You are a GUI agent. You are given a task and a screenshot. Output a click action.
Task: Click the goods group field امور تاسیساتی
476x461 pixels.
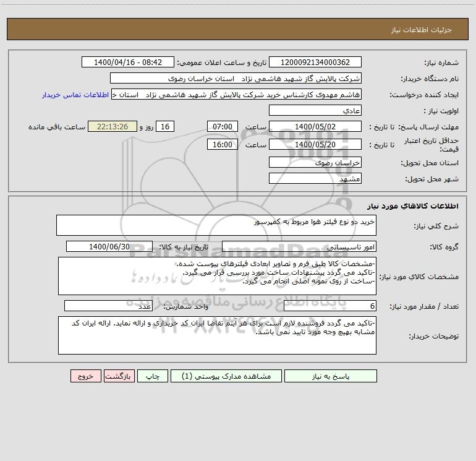click(x=299, y=246)
